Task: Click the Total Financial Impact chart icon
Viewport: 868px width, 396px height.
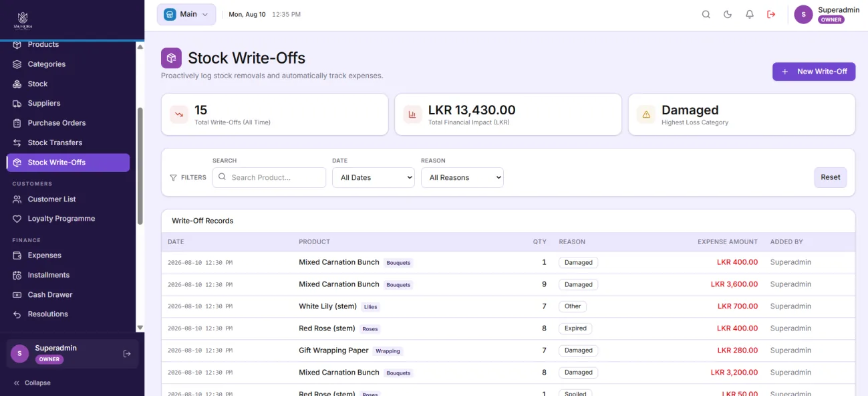Action: (412, 114)
